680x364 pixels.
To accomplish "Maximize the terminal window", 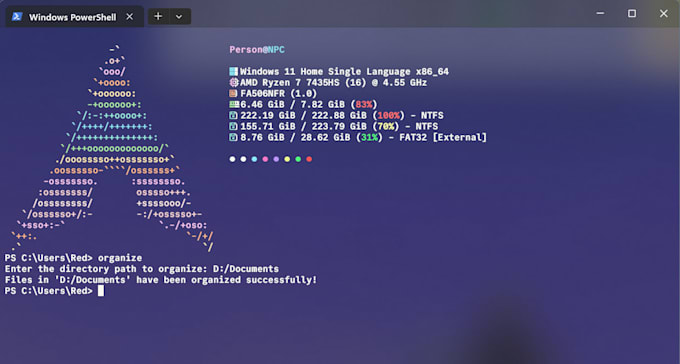I will pyautogui.click(x=632, y=13).
